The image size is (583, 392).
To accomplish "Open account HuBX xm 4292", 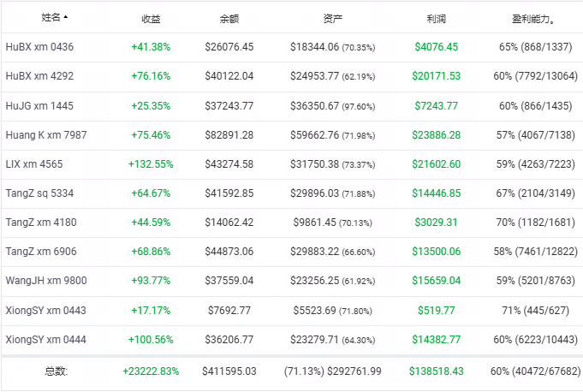I will tap(39, 76).
